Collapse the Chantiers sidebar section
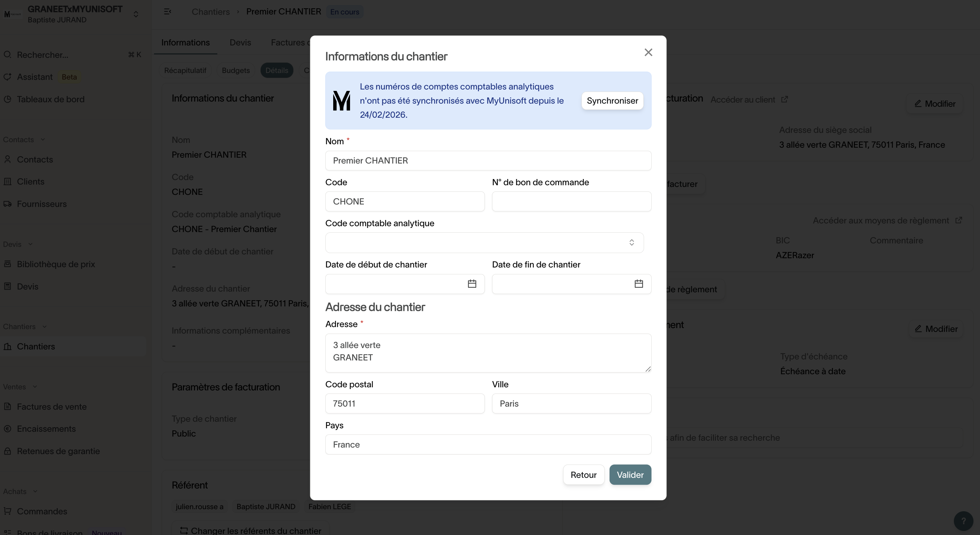980x535 pixels. tap(44, 327)
